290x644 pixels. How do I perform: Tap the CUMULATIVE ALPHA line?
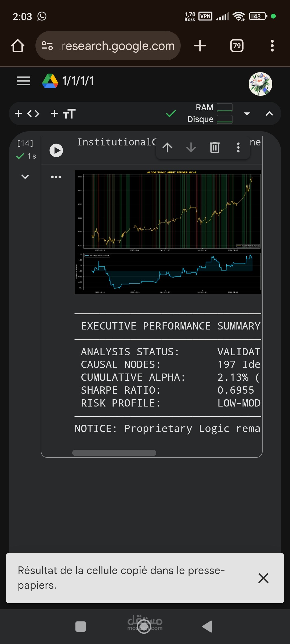tap(171, 377)
